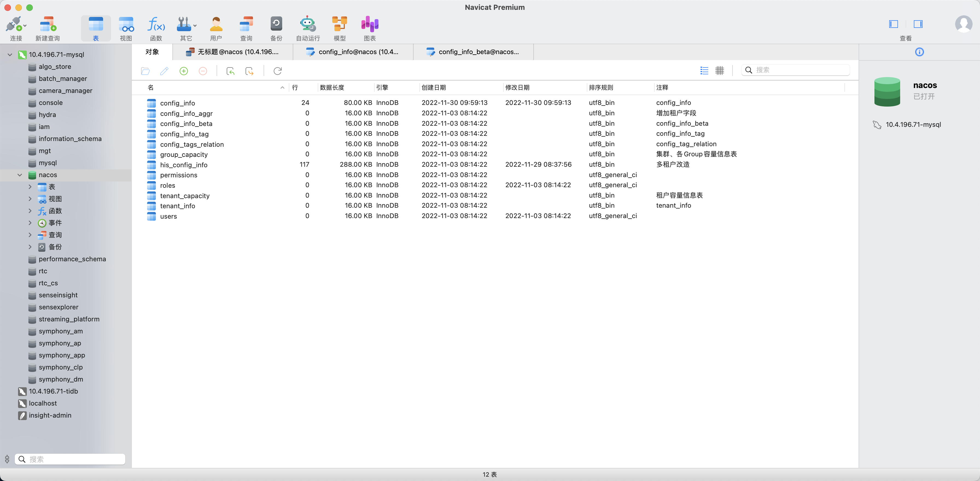Image resolution: width=980 pixels, height=481 pixels.
Task: Click the Import Wizard icon
Action: tap(230, 71)
